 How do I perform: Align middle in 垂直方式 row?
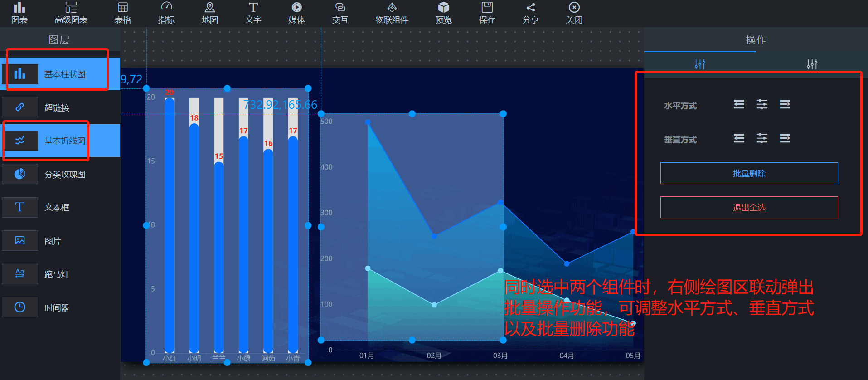coord(762,138)
